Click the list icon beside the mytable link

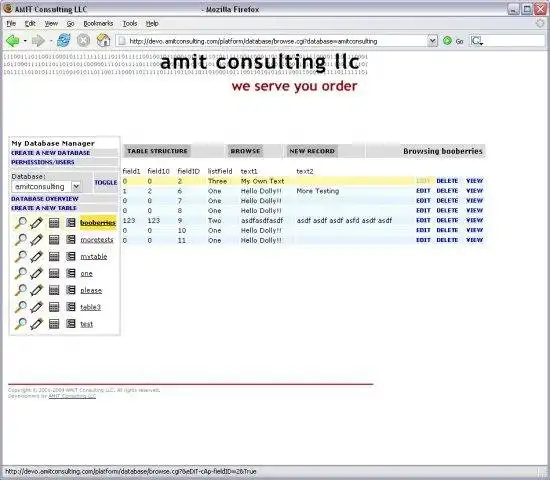71,256
